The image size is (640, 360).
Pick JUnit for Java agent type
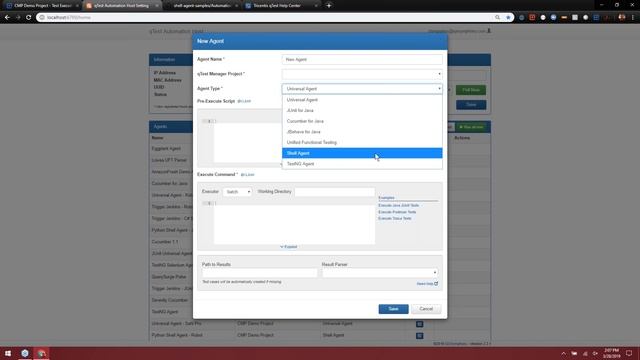(x=362, y=110)
